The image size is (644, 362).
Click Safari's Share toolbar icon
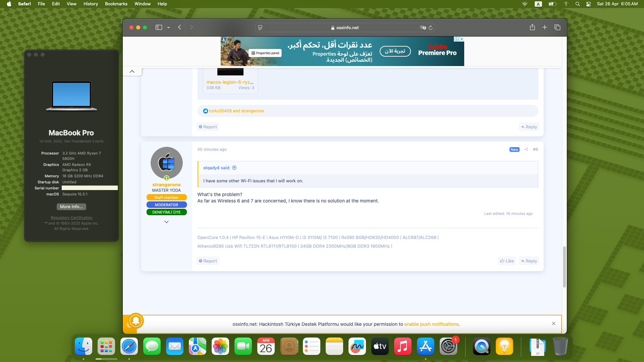pos(532,27)
